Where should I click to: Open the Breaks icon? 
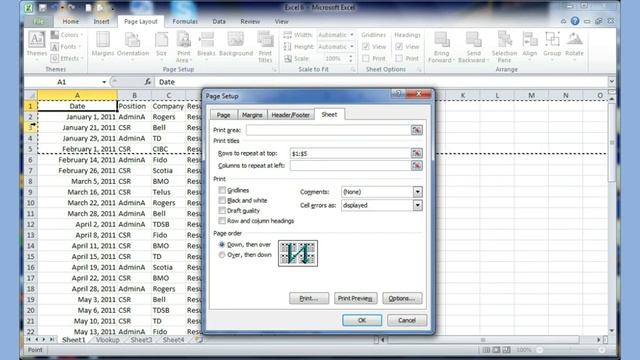pyautogui.click(x=206, y=40)
